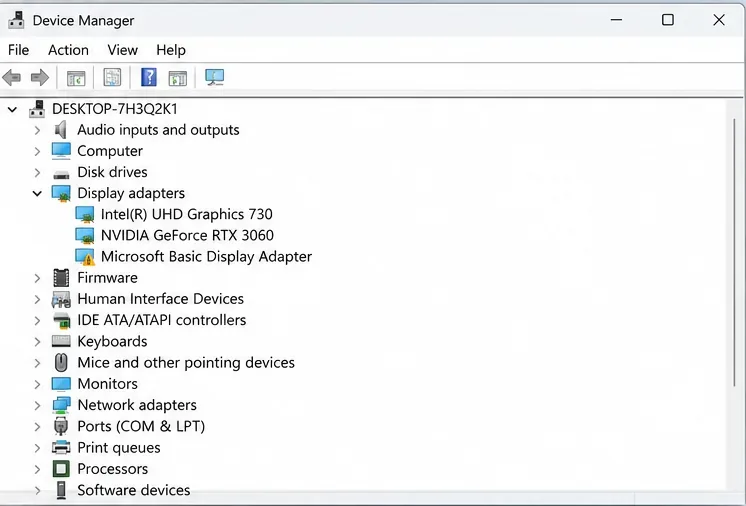746x506 pixels.
Task: Click the Display adapters category icon
Action: coord(61,193)
